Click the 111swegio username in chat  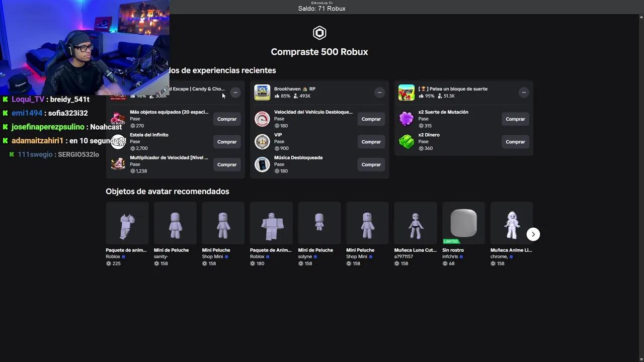(x=35, y=154)
